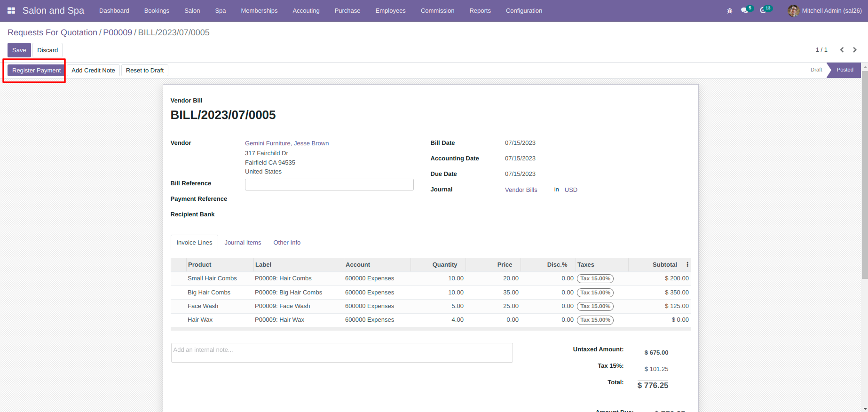
Task: Open the Configuration menu
Action: click(524, 10)
